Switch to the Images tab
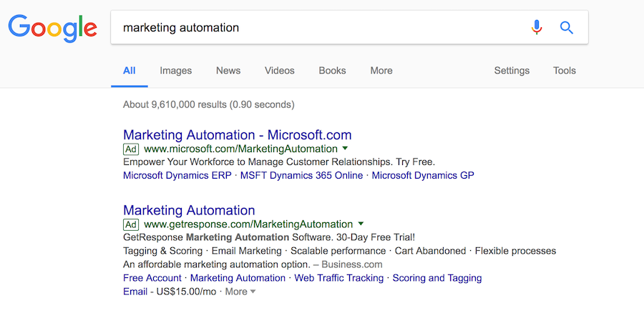This screenshot has height=313, width=644. pos(176,71)
